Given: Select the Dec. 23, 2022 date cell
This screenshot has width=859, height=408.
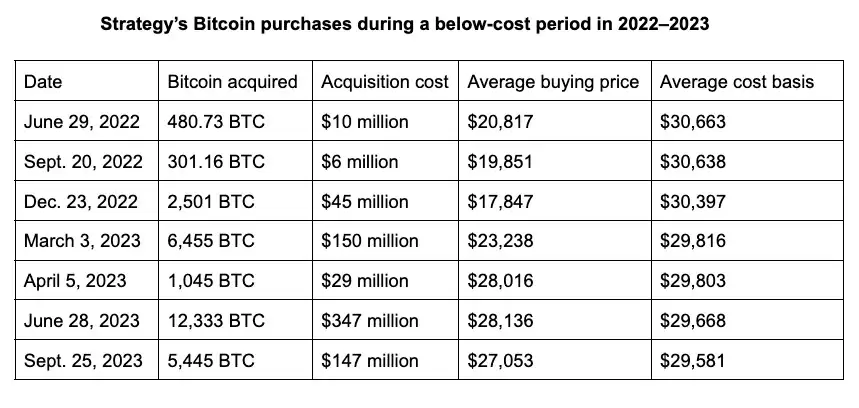Looking at the screenshot, I should coord(81,201).
